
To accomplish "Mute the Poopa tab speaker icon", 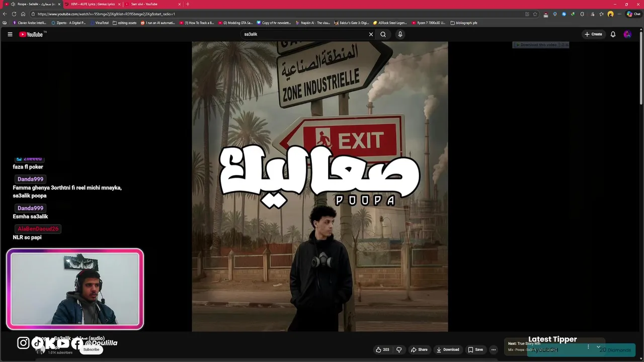I will pyautogui.click(x=13, y=4).
